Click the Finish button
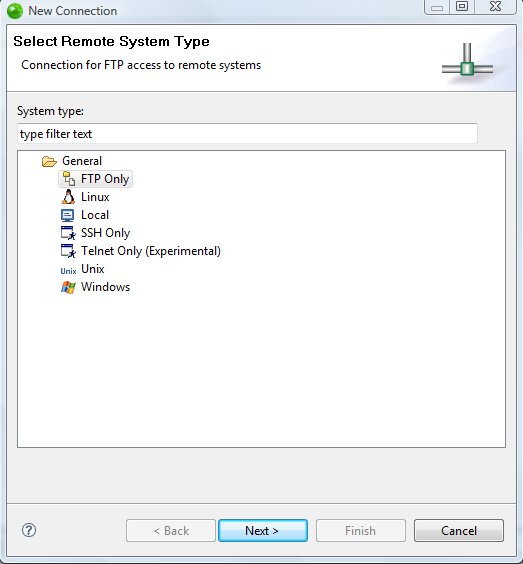Screen dimensions: 523x564 [x=360, y=530]
